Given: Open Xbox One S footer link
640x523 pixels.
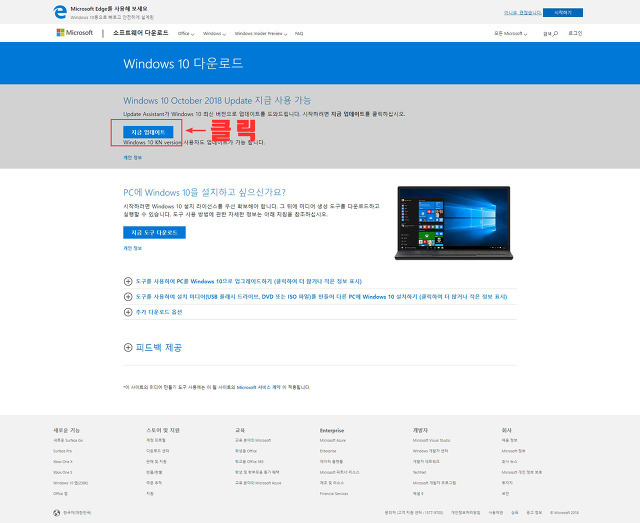Looking at the screenshot, I should point(62,472).
